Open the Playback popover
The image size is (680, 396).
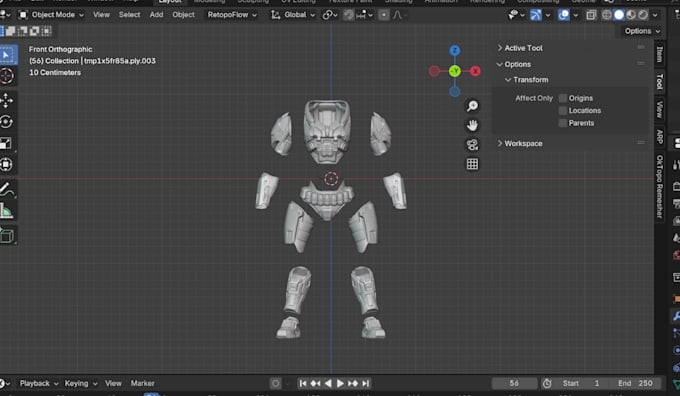coord(38,383)
